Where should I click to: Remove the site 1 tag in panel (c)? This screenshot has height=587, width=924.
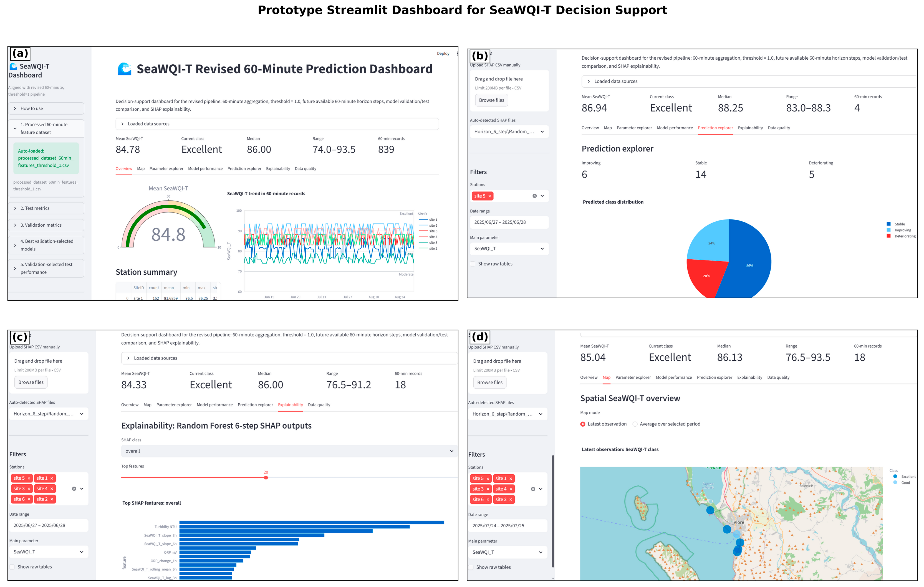click(x=52, y=479)
